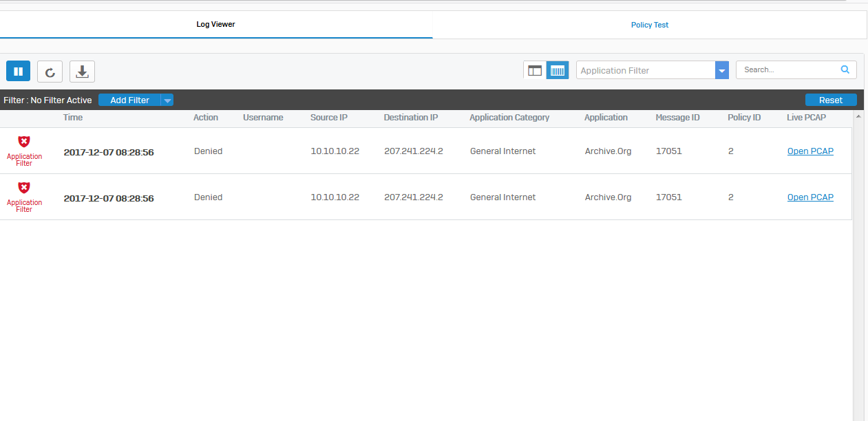
Task: Open PCAP for the first log entry
Action: 809,151
